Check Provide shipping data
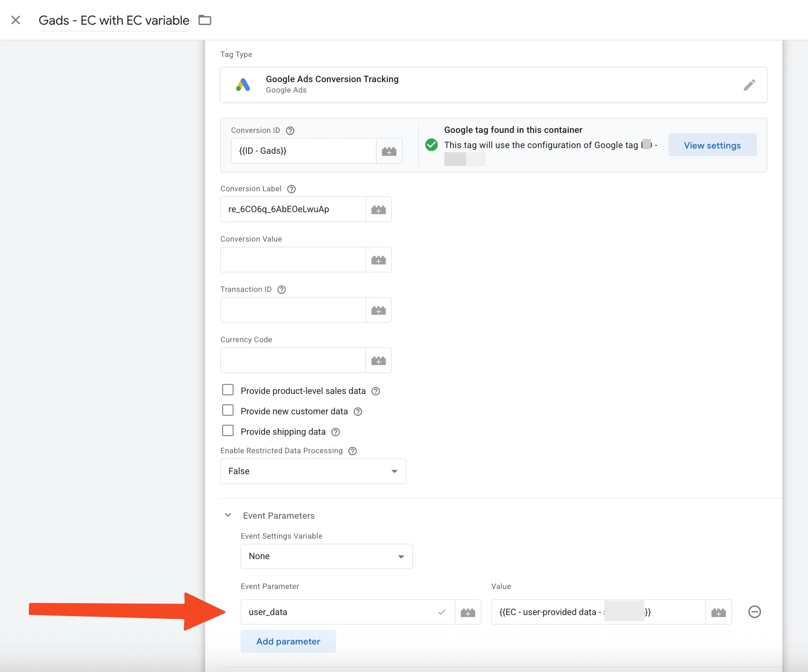Screen dimensions: 808x672 pyautogui.click(x=228, y=431)
